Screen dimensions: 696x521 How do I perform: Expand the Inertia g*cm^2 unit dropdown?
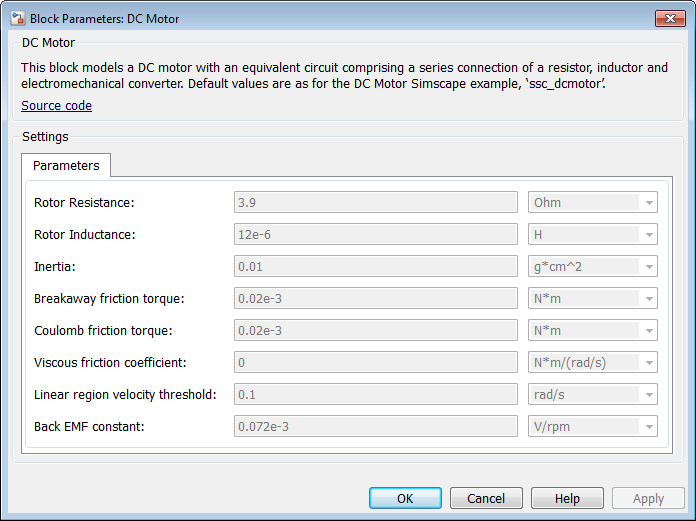pos(592,266)
